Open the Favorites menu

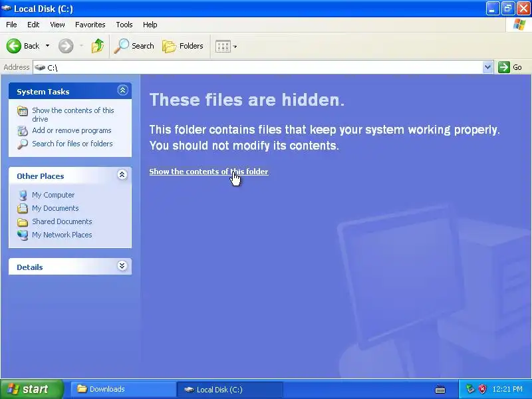(x=90, y=25)
